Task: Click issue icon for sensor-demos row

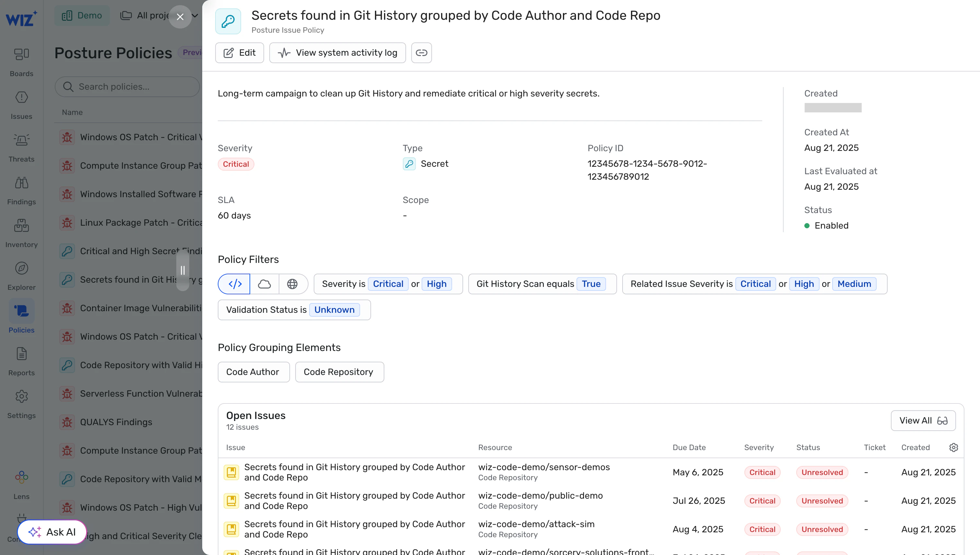Action: tap(231, 472)
